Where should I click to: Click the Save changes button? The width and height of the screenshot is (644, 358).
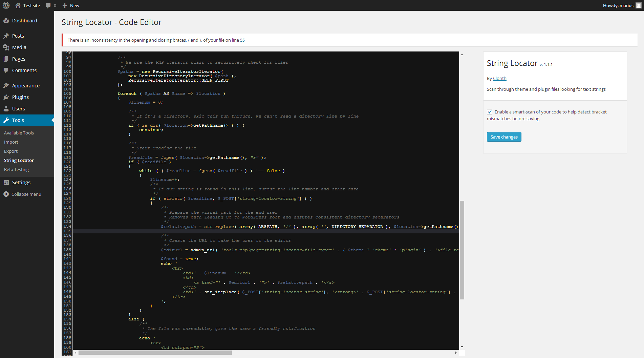[x=504, y=137]
